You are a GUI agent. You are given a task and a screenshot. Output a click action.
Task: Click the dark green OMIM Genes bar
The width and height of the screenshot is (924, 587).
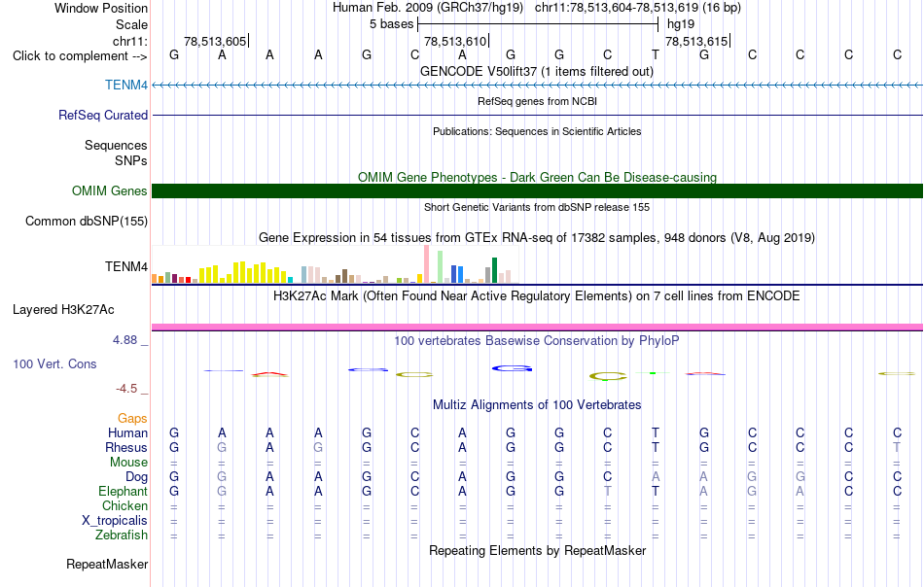point(537,190)
